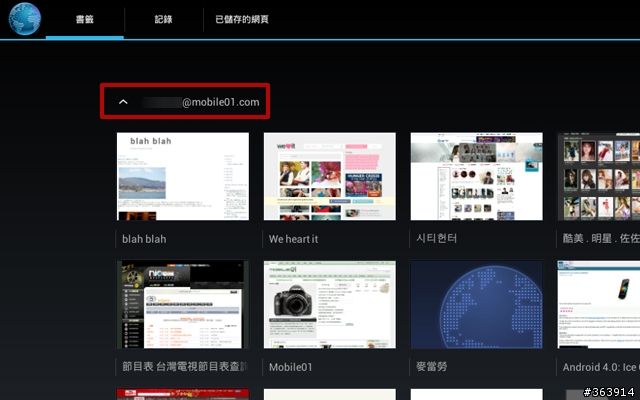
Task: Click the 'Android 4.0: Ice' bookmark label
Action: point(601,367)
